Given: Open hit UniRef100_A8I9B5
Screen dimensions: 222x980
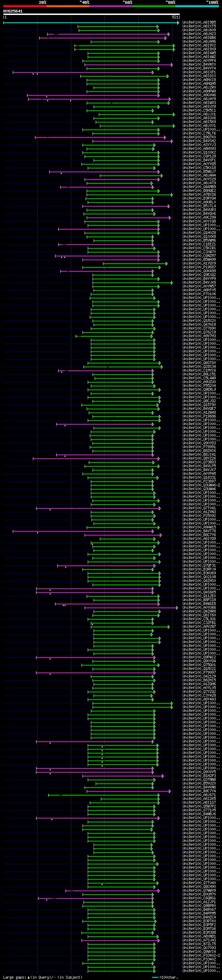Looking at the screenshot, I should (199, 23).
